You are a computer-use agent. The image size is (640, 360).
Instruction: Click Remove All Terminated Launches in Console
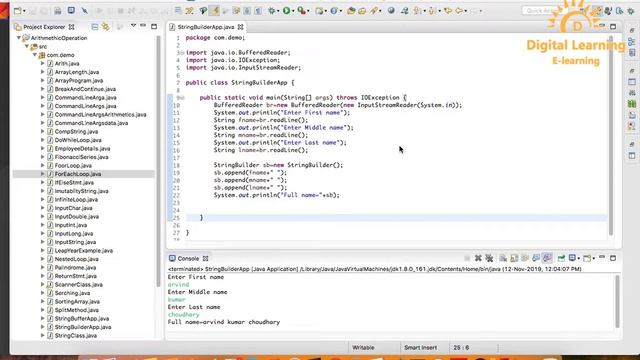click(489, 258)
